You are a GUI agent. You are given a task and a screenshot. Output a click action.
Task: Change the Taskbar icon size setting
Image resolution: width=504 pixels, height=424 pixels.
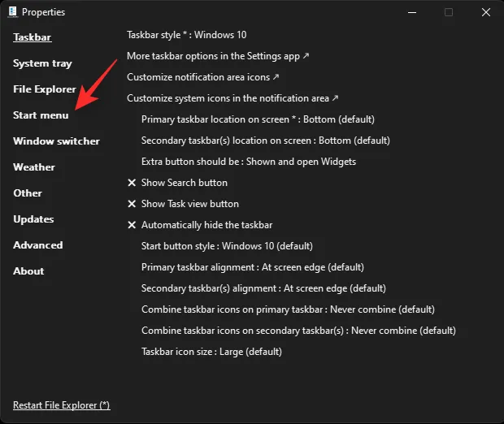211,352
